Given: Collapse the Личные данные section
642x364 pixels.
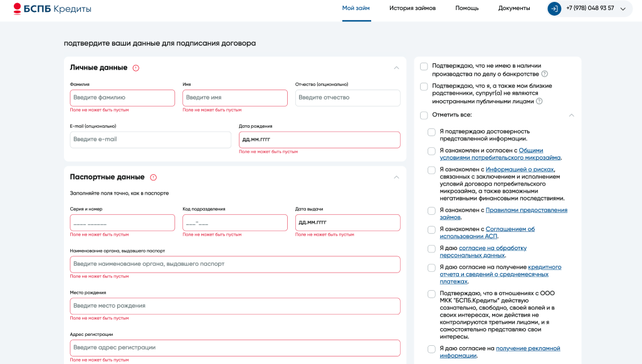Looking at the screenshot, I should (x=396, y=67).
